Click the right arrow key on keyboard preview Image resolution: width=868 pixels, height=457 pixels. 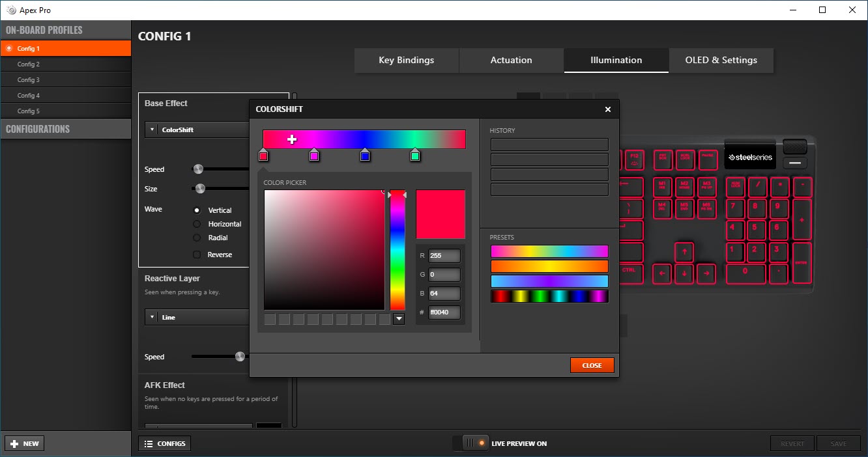[706, 273]
